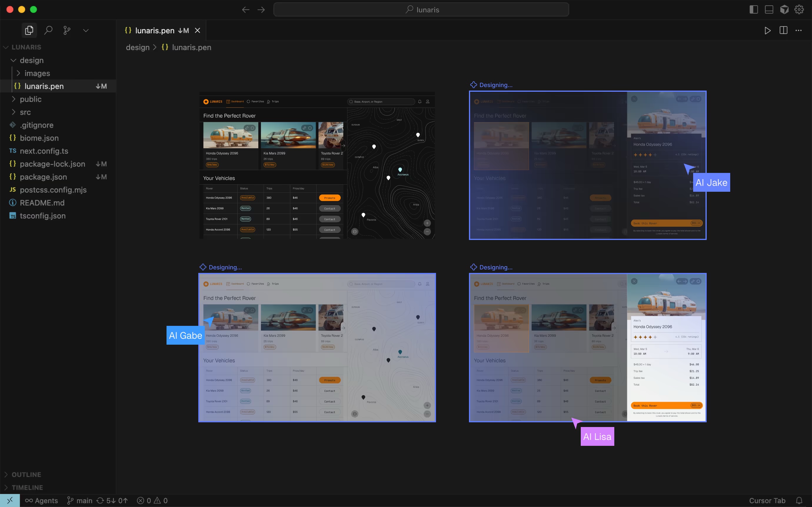Click the lunaris search bar at the top

click(421, 9)
